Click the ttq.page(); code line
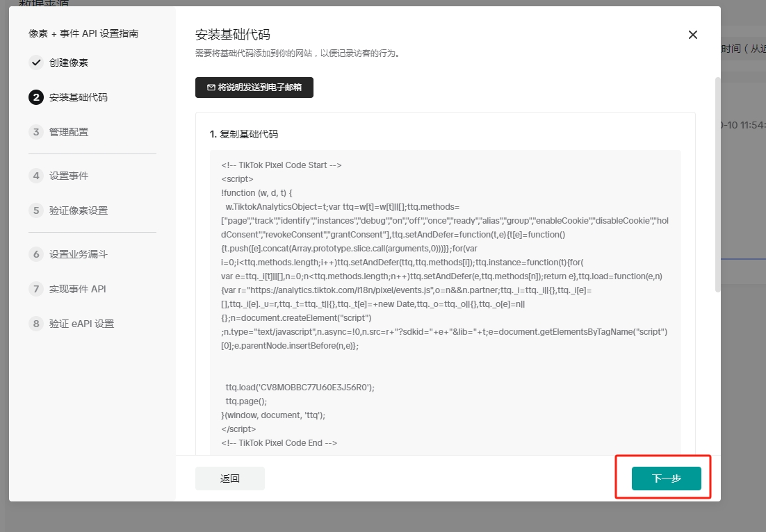Screen dimensions: 766x532 (246, 401)
